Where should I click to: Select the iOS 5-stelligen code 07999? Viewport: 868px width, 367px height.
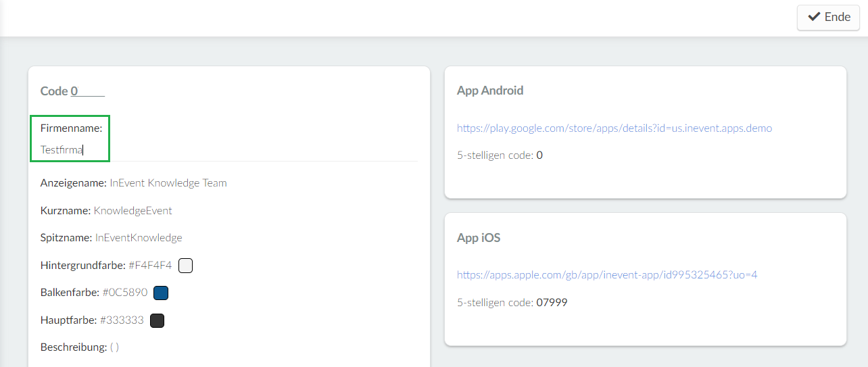click(552, 303)
